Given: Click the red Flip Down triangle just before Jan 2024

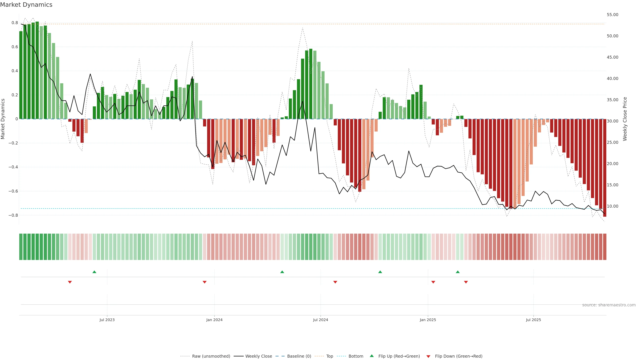Looking at the screenshot, I should (x=204, y=282).
